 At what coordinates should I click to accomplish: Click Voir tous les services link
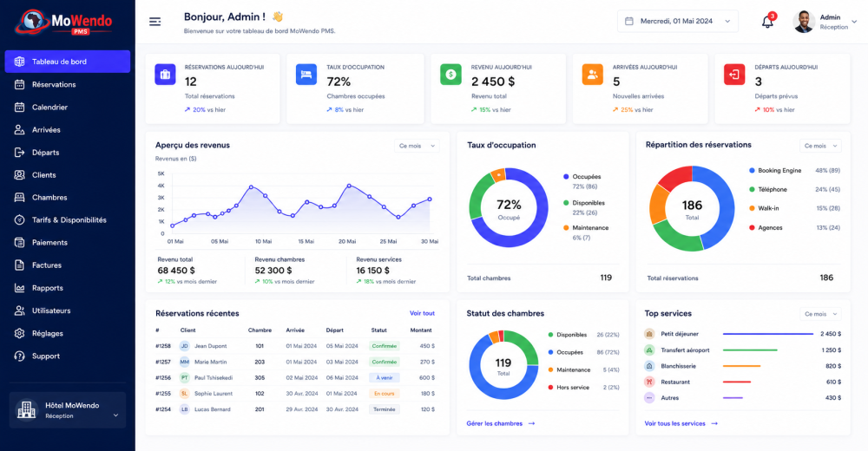click(681, 423)
